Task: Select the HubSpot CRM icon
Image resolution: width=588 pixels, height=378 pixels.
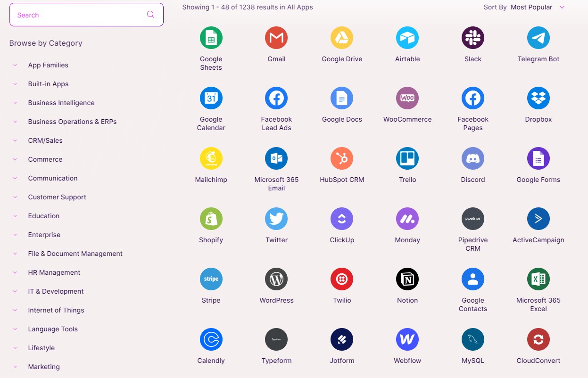Action: coord(342,158)
